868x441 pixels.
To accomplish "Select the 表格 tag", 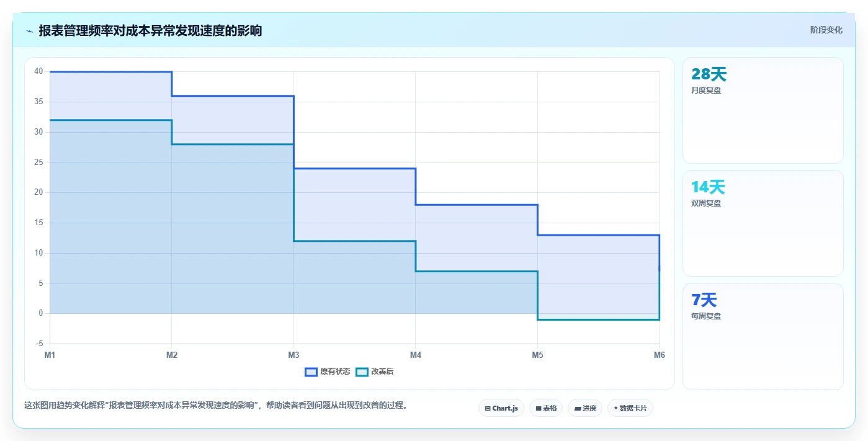I will 546,408.
